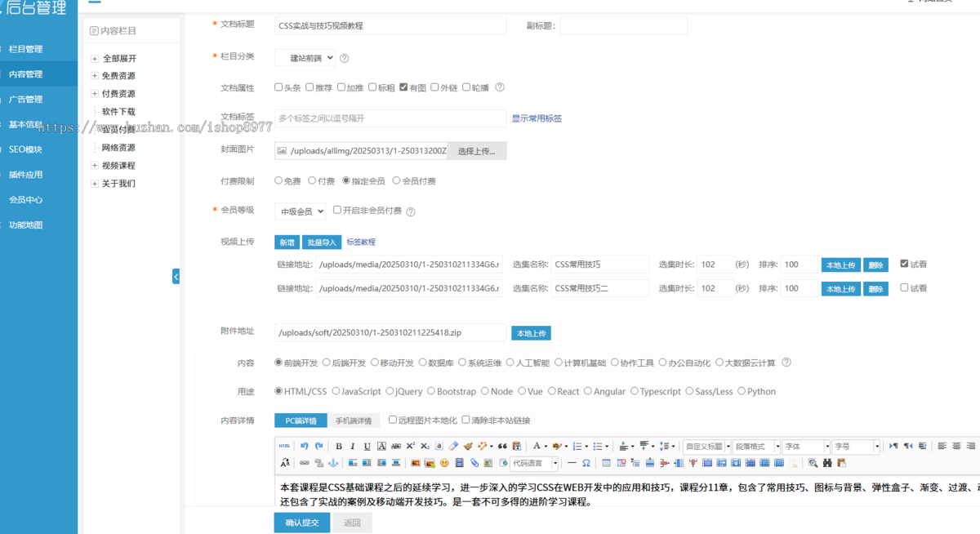Insert video using film icon
The image size is (980, 534).
pyautogui.click(x=459, y=463)
